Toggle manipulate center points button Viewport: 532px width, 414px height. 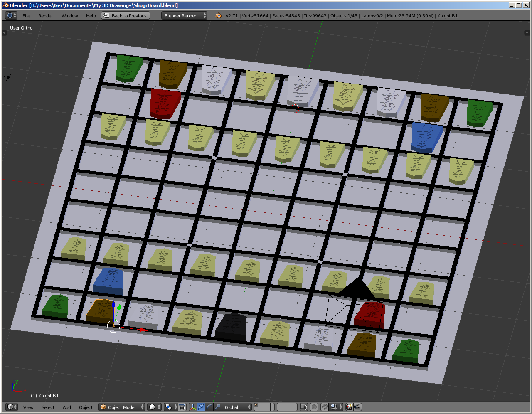pos(182,407)
